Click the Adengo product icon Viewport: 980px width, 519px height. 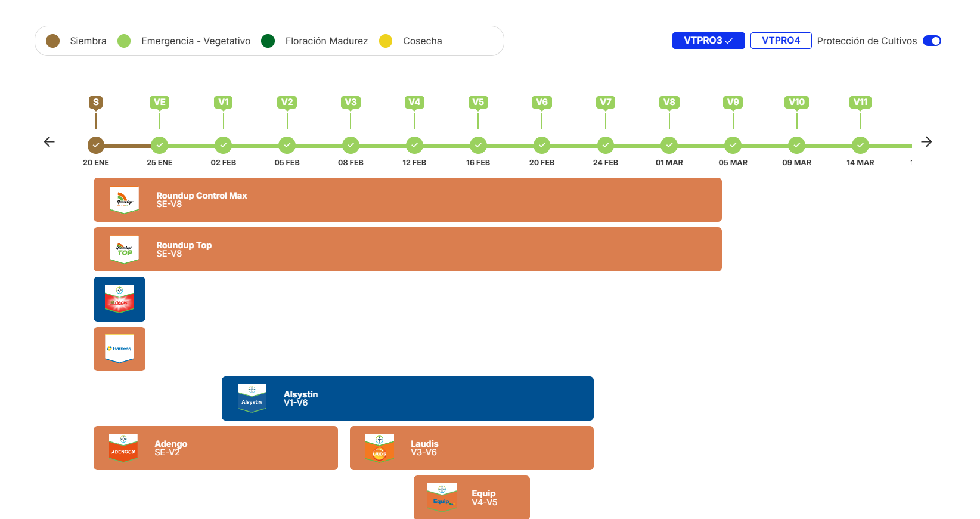[x=123, y=447]
